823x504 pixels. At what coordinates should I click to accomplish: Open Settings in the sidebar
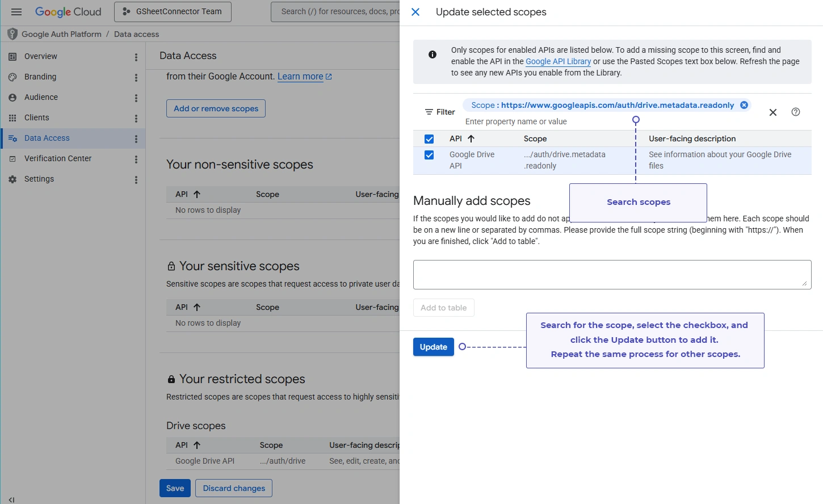pos(39,179)
